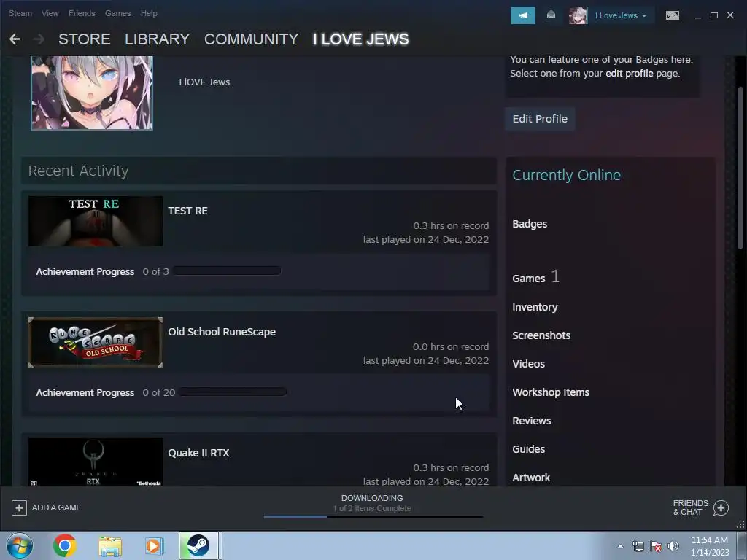
Task: Click the Old School RuneScape title
Action: pos(222,332)
